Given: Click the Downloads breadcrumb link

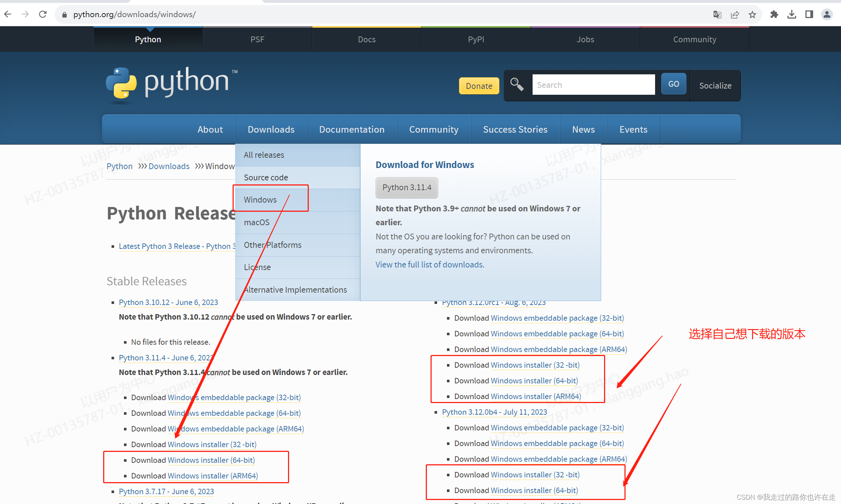Looking at the screenshot, I should pyautogui.click(x=169, y=166).
